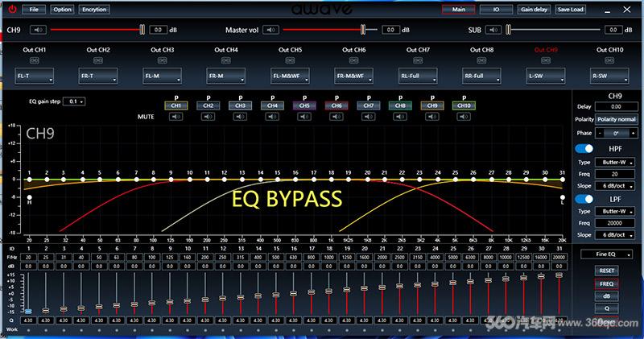
Task: Click the FREQ button
Action: (607, 284)
